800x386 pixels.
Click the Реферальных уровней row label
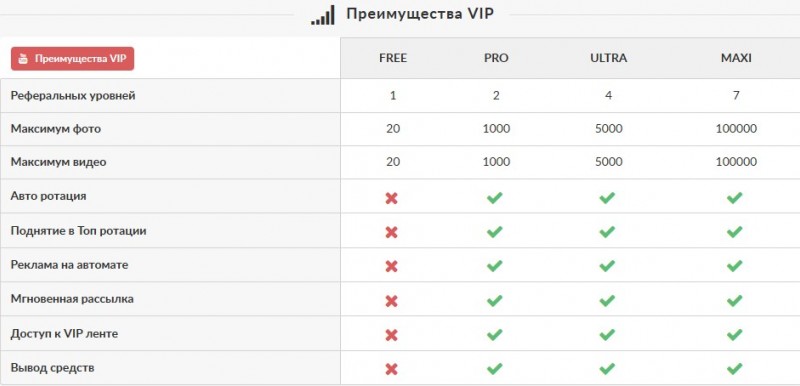73,95
